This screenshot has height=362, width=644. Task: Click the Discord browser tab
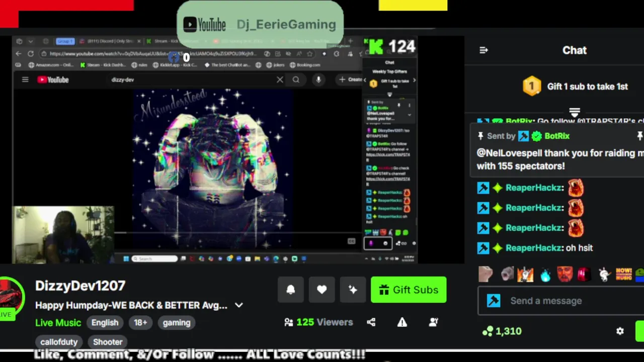coord(111,41)
